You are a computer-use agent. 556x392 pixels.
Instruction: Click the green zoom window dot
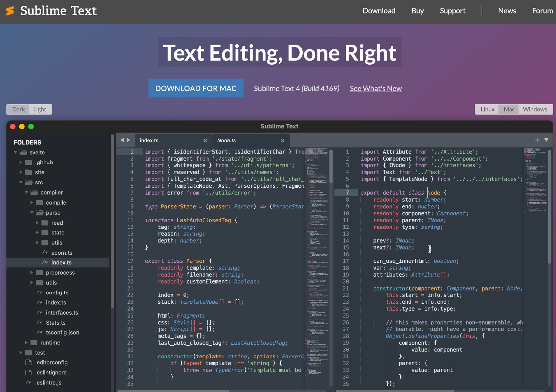coord(31,126)
